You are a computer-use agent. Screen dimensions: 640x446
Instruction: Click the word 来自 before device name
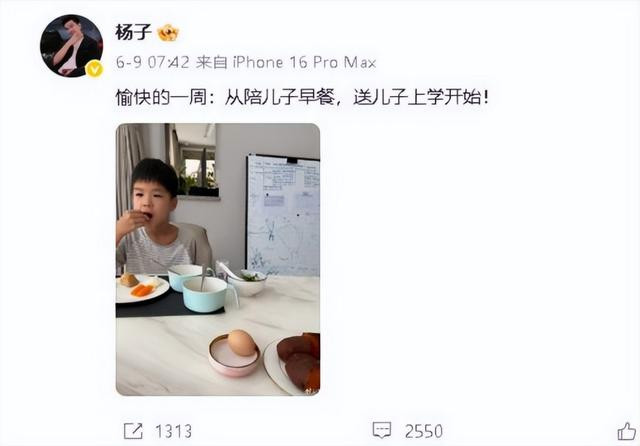point(211,62)
